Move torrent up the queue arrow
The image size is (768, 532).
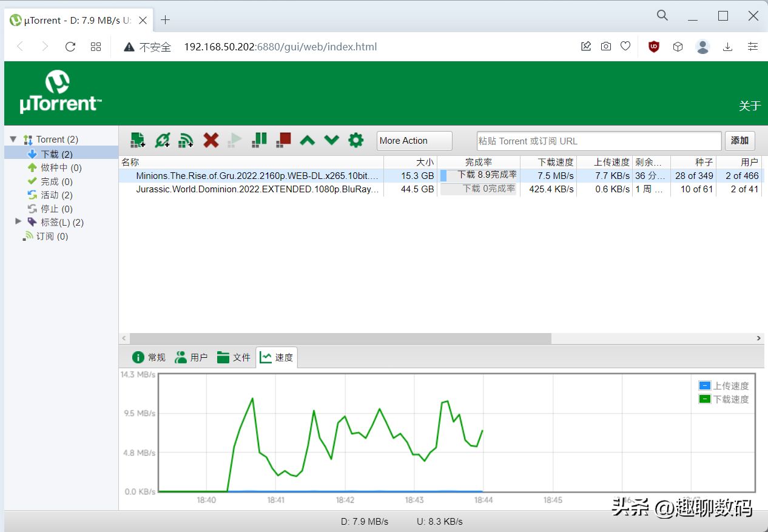pos(308,141)
